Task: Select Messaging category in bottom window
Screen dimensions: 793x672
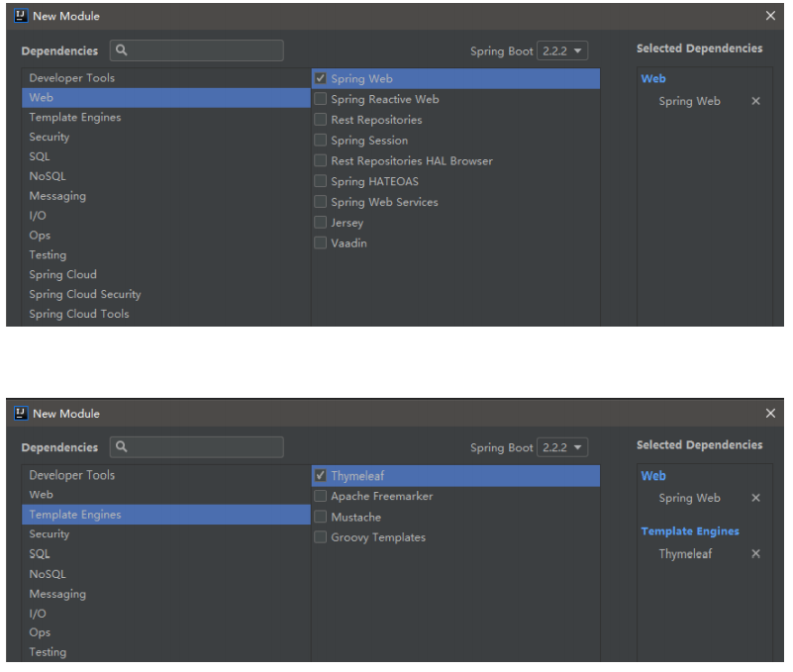Action: [x=166, y=594]
